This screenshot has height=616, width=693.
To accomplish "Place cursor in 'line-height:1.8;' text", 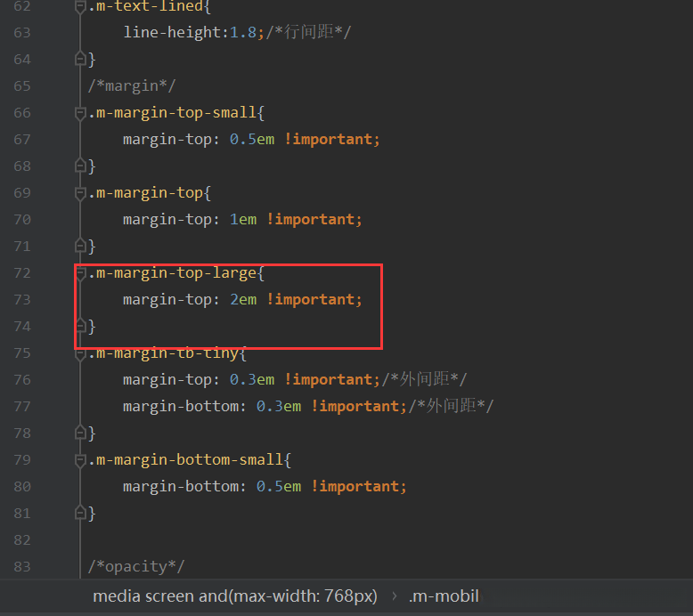I will pyautogui.click(x=193, y=33).
